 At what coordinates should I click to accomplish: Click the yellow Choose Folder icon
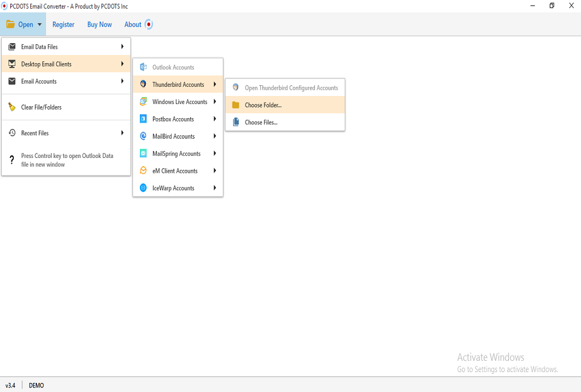tap(236, 105)
